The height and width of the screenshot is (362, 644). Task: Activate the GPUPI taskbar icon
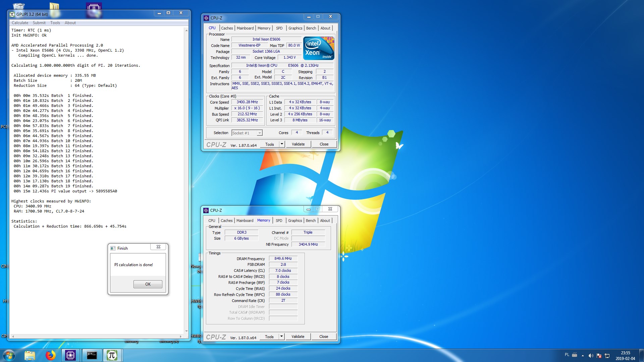112,355
